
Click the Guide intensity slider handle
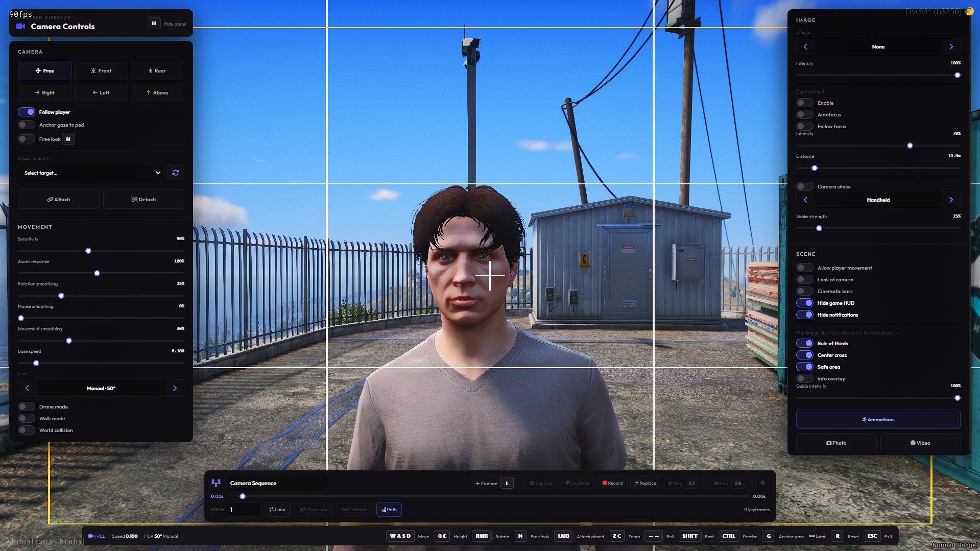click(958, 398)
